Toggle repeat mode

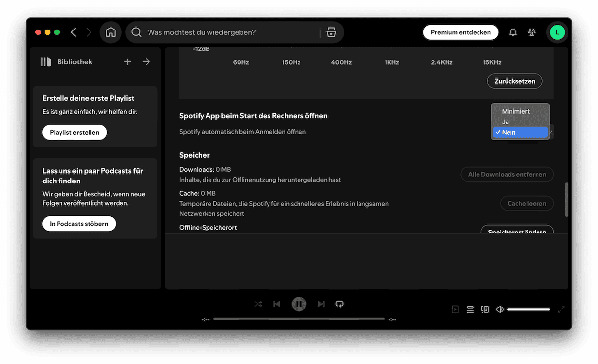[339, 304]
